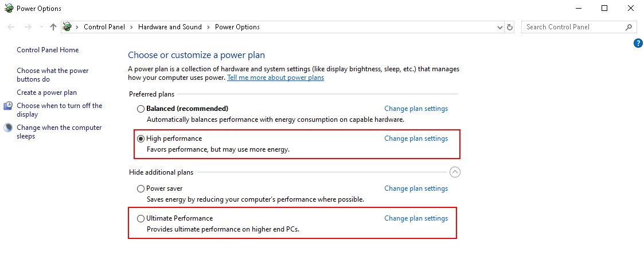
Task: Collapse the additional plans section
Action: [455, 172]
